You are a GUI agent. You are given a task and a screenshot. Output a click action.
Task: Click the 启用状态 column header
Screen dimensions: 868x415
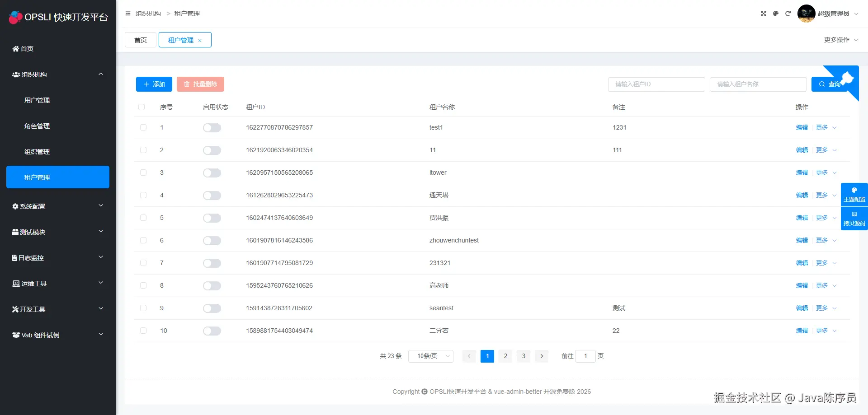tap(216, 107)
